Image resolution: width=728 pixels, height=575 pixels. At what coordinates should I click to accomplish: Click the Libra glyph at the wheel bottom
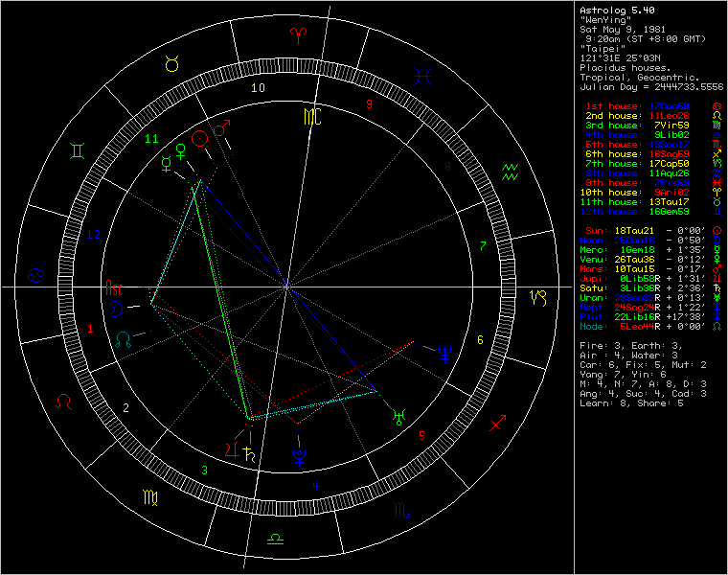(x=275, y=540)
